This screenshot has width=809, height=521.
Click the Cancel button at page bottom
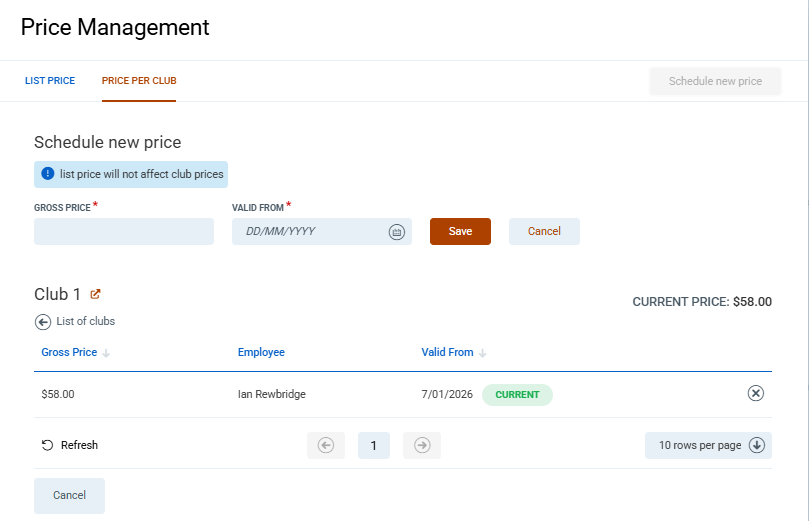coord(69,496)
